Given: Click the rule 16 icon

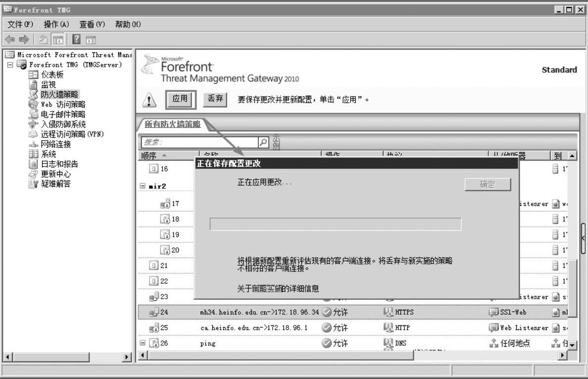Looking at the screenshot, I should 153,168.
